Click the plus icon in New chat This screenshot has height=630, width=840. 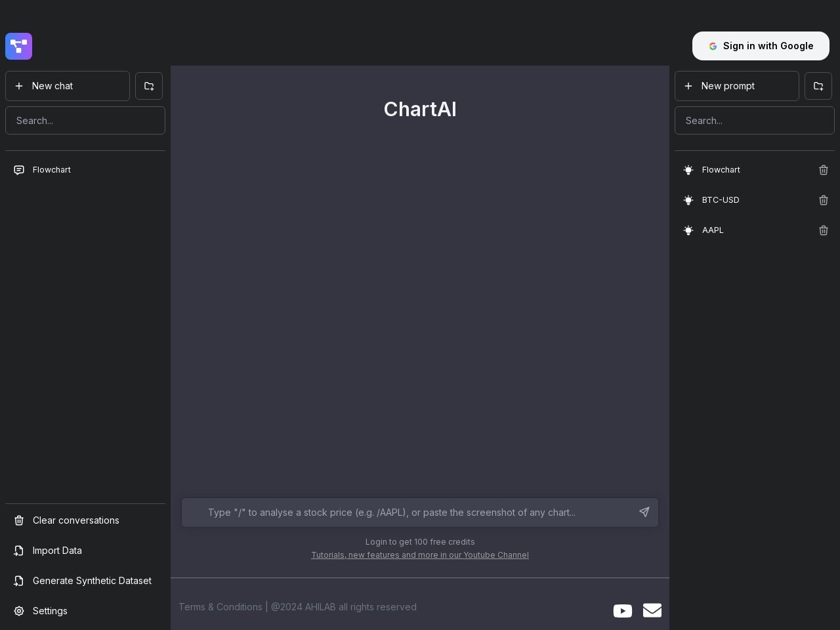click(x=19, y=86)
